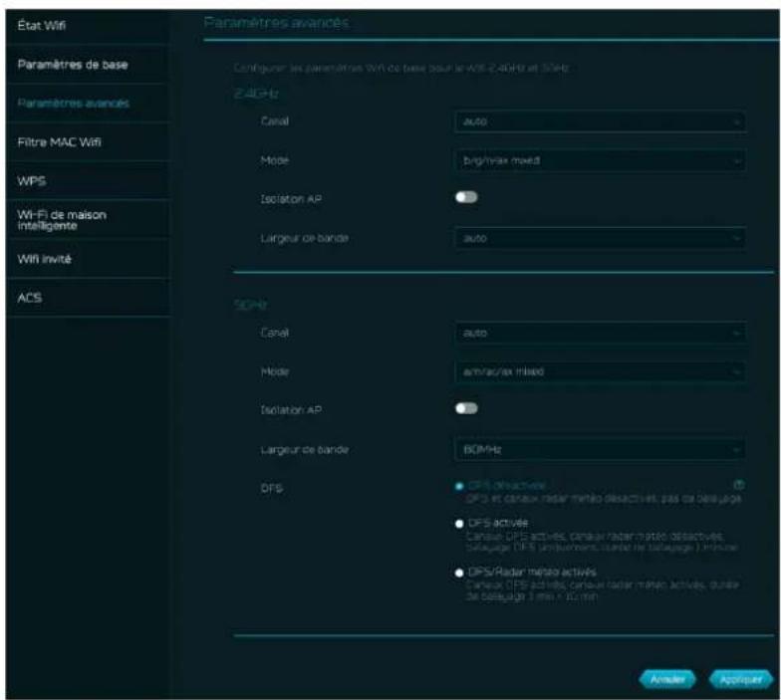Open the 5GHz Mode dropdown
781x700 pixels.
(600, 372)
